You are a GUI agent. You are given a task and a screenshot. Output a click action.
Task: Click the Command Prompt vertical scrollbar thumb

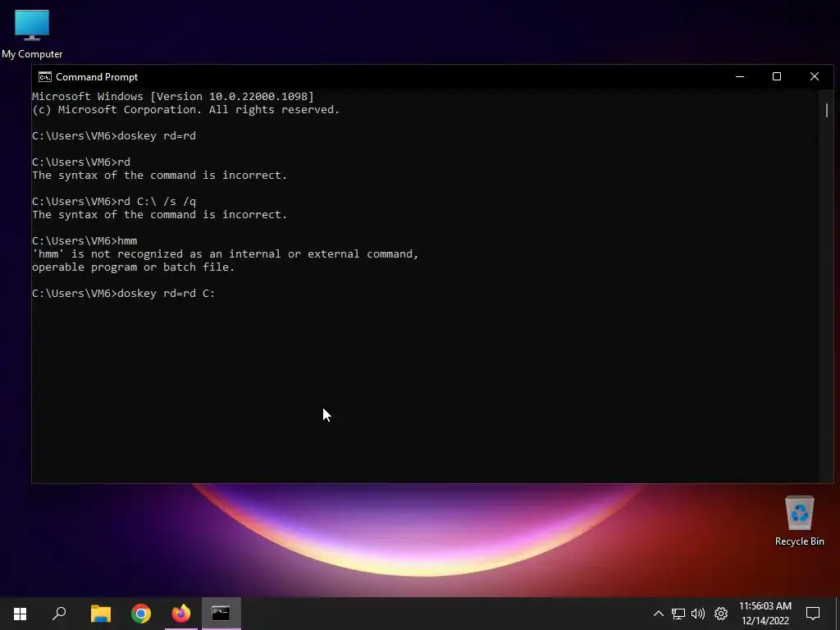click(x=827, y=111)
